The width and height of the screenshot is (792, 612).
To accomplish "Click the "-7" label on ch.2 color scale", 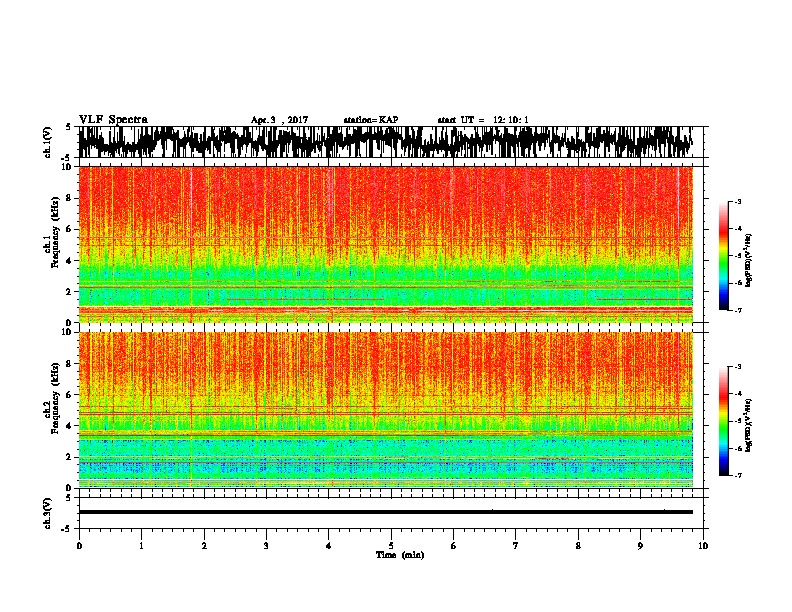I will [738, 475].
